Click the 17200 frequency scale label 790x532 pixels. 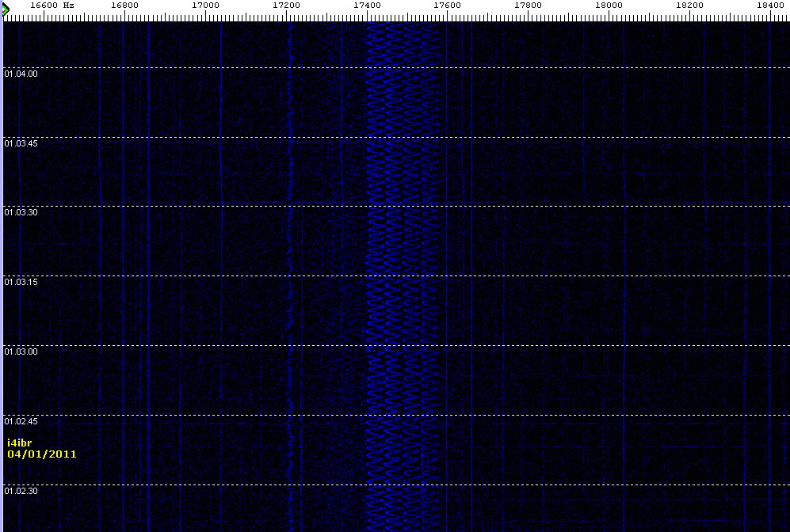(x=286, y=5)
